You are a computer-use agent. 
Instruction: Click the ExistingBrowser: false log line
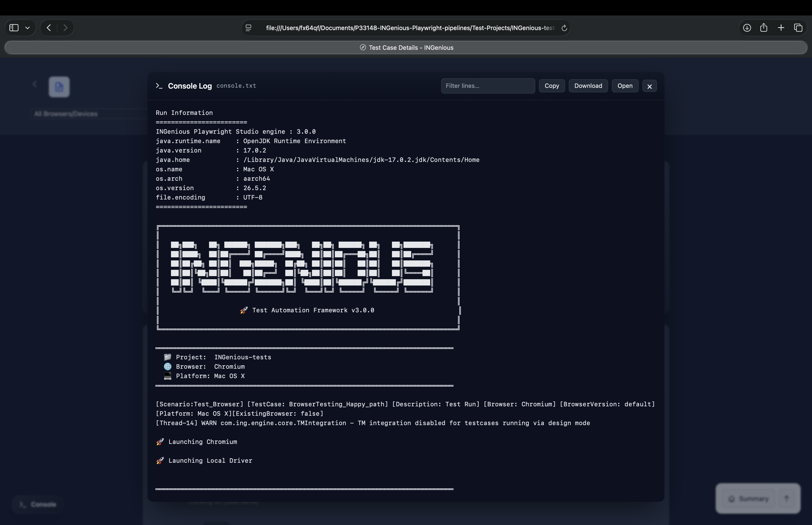point(240,414)
